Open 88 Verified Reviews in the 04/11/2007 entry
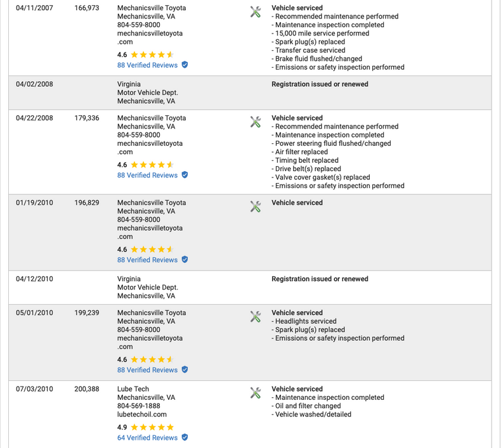 pyautogui.click(x=147, y=65)
